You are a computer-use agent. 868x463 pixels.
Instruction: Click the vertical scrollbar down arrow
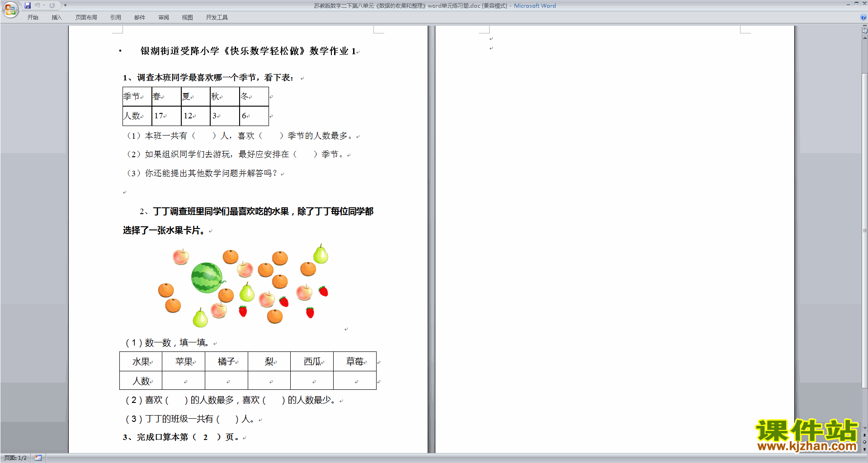864,428
